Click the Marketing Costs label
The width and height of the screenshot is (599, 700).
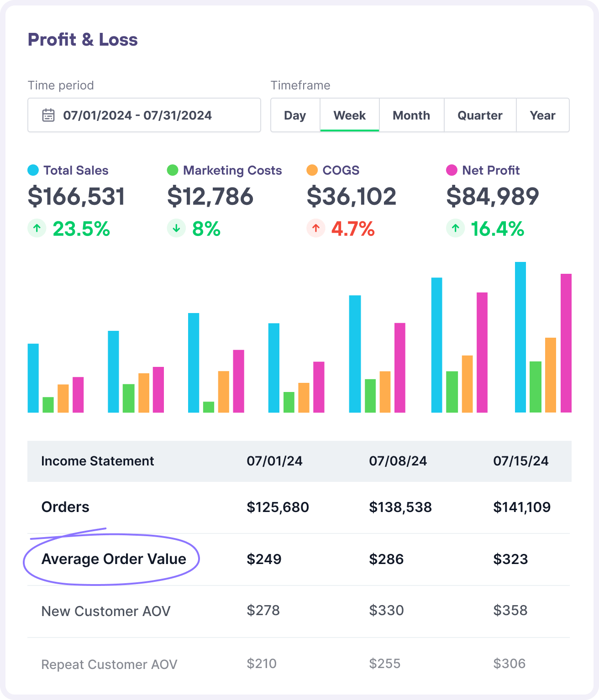[232, 170]
